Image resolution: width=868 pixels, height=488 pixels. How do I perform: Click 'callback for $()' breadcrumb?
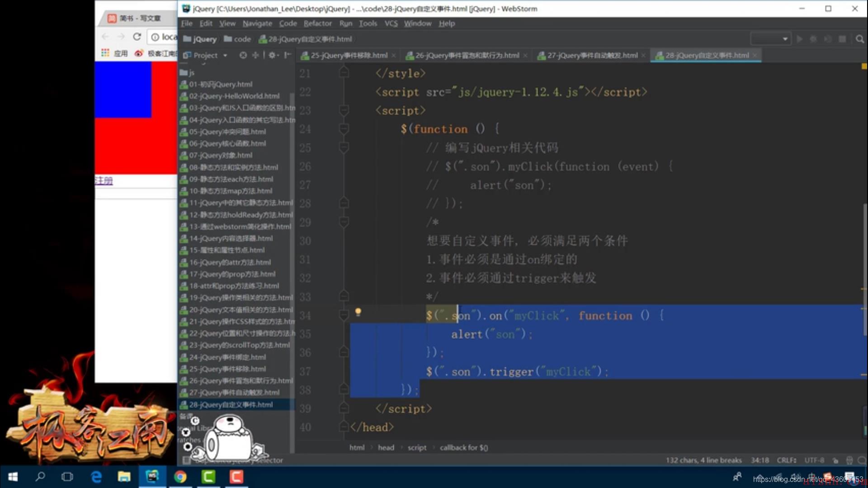click(464, 448)
